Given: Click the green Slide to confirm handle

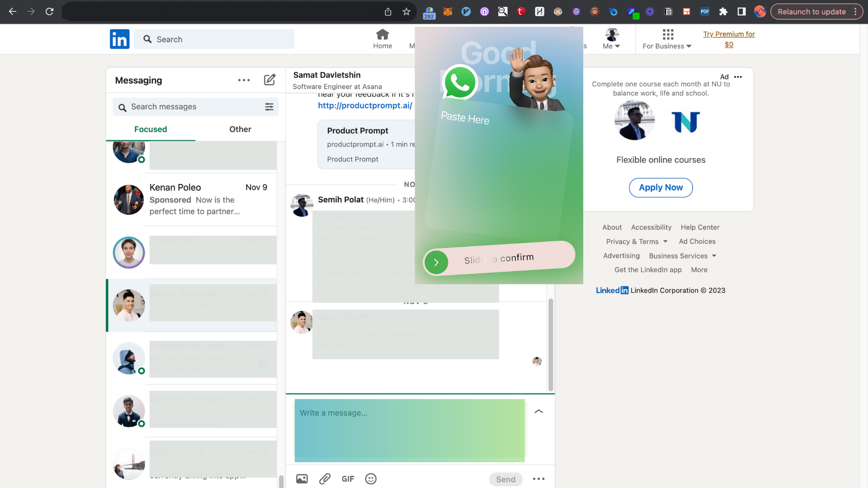Looking at the screenshot, I should coord(436,262).
